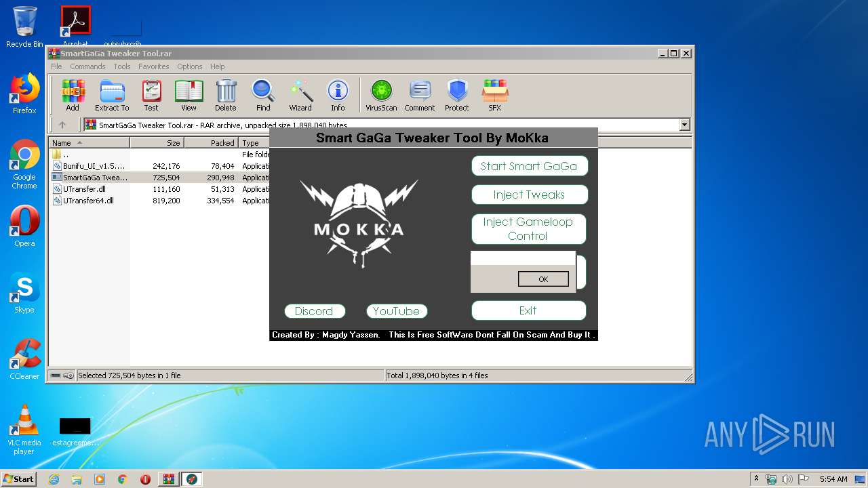
Task: Open the Tools menu
Action: pos(122,66)
